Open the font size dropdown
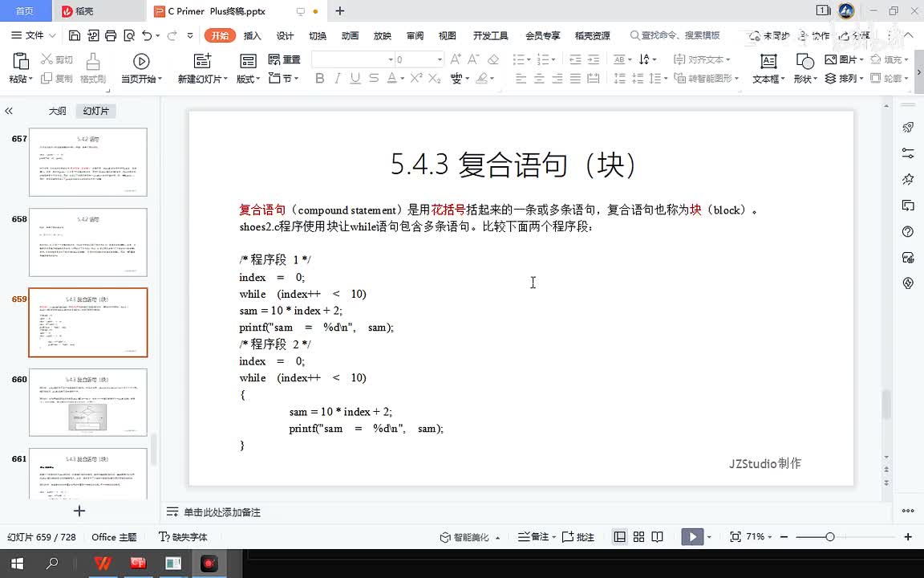Image resolution: width=924 pixels, height=578 pixels. 440,59
